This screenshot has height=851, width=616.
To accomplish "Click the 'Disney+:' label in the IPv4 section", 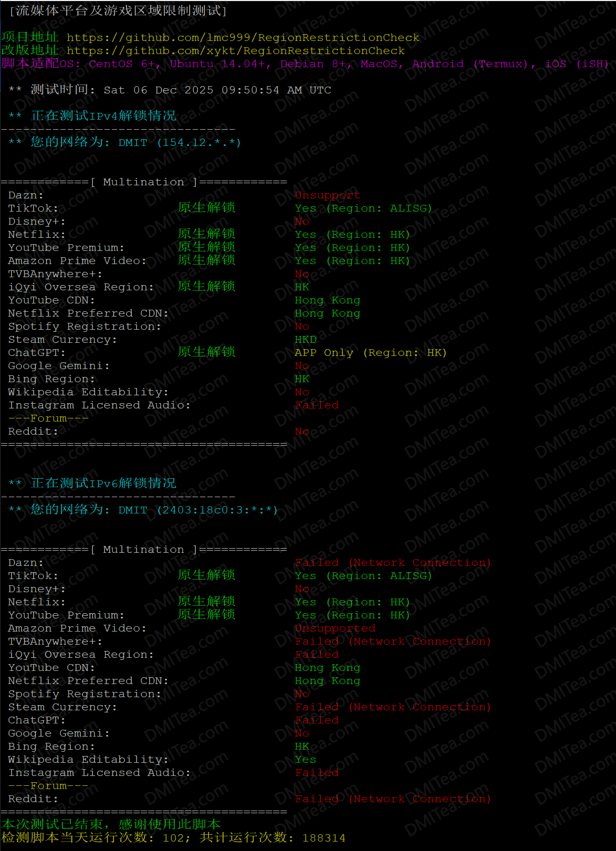I will click(x=37, y=221).
